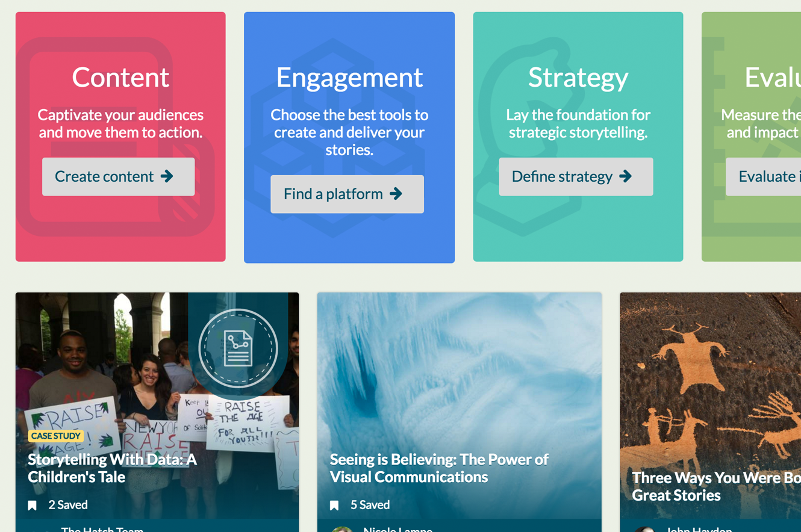Click the circled data report icon
801x532 pixels.
[x=238, y=348]
